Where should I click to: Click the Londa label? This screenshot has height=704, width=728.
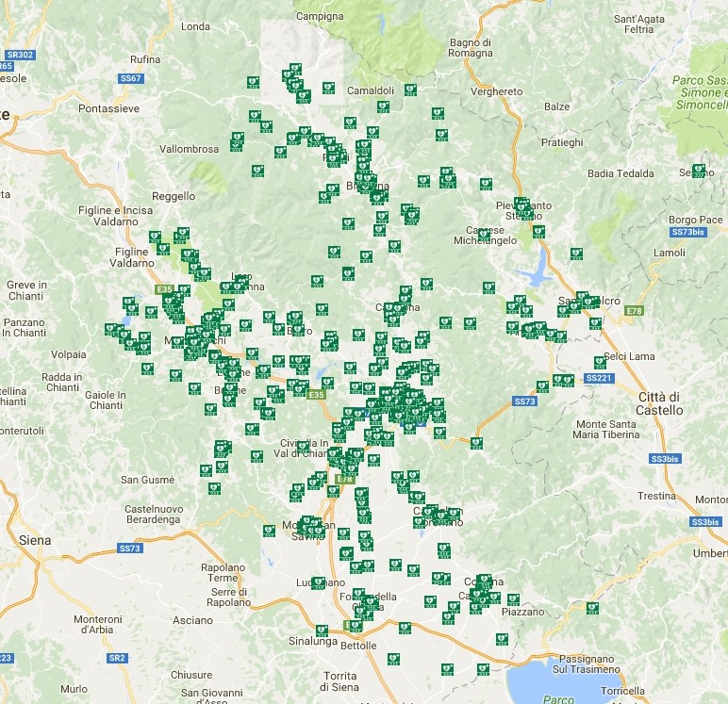[195, 26]
